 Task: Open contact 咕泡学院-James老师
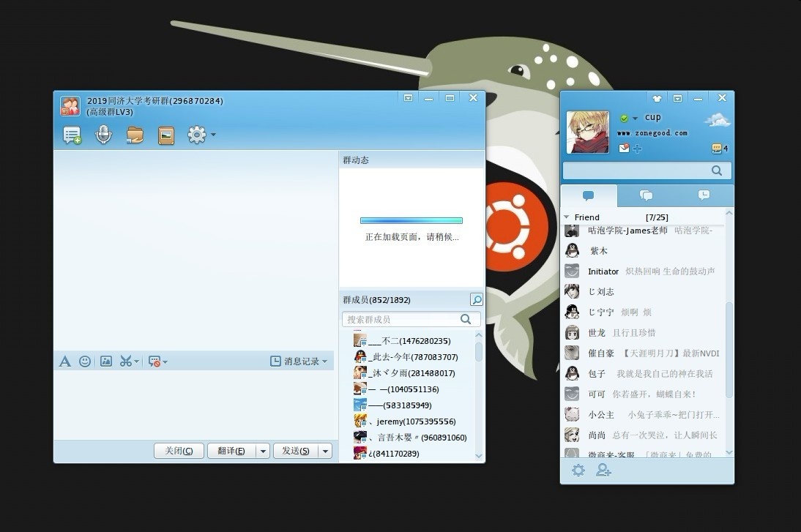pos(643,231)
